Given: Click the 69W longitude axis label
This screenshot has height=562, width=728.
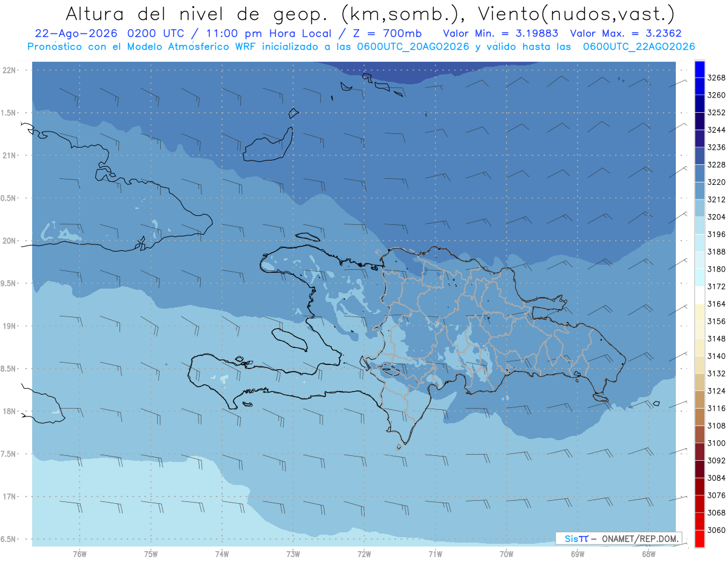Looking at the screenshot, I should [578, 554].
